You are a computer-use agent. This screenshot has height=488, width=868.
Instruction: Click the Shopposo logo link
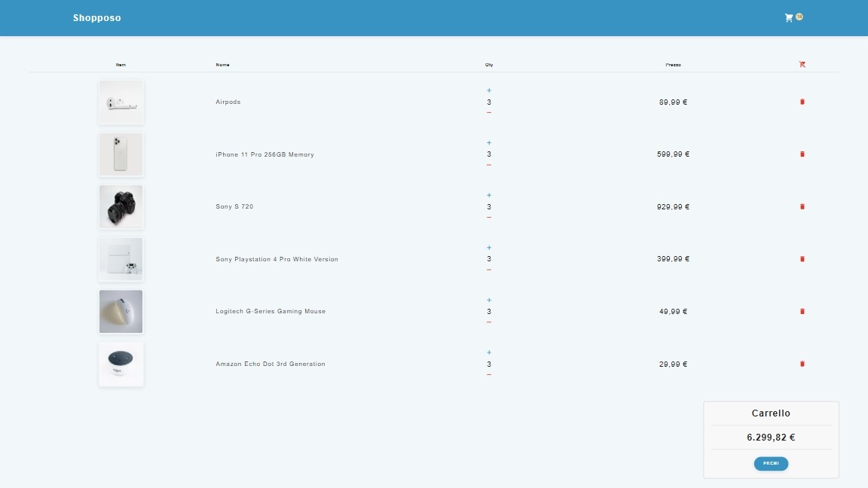pyautogui.click(x=97, y=18)
